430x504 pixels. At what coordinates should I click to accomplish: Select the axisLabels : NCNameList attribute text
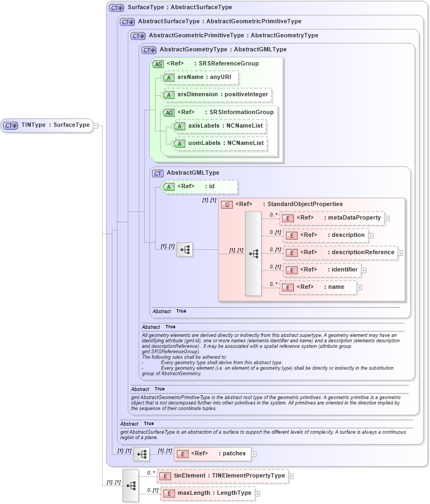225,126
